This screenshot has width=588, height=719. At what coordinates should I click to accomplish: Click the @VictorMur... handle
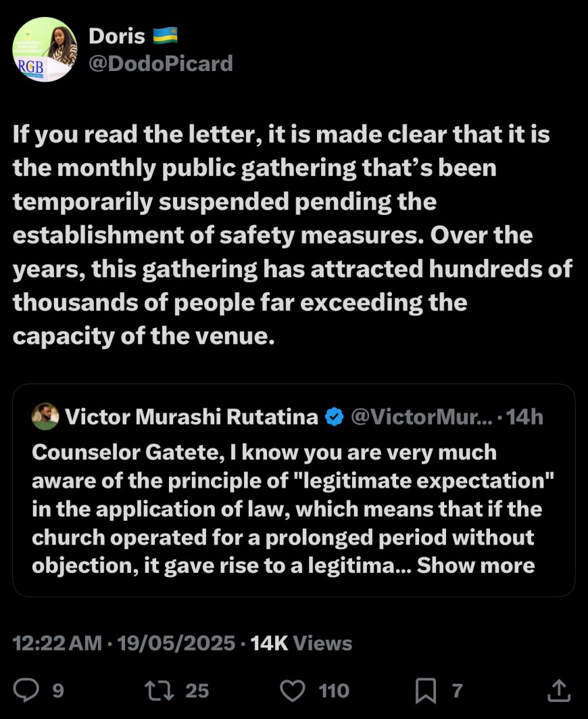[x=421, y=417]
